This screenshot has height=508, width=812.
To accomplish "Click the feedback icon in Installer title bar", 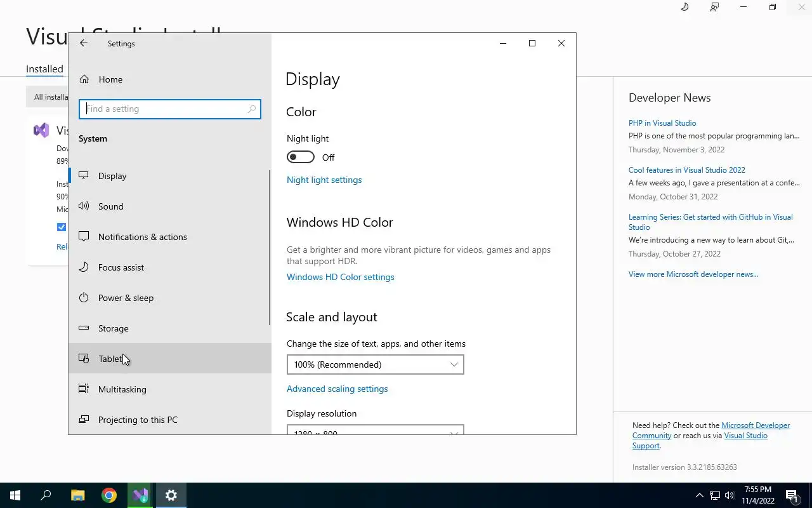I will [714, 7].
